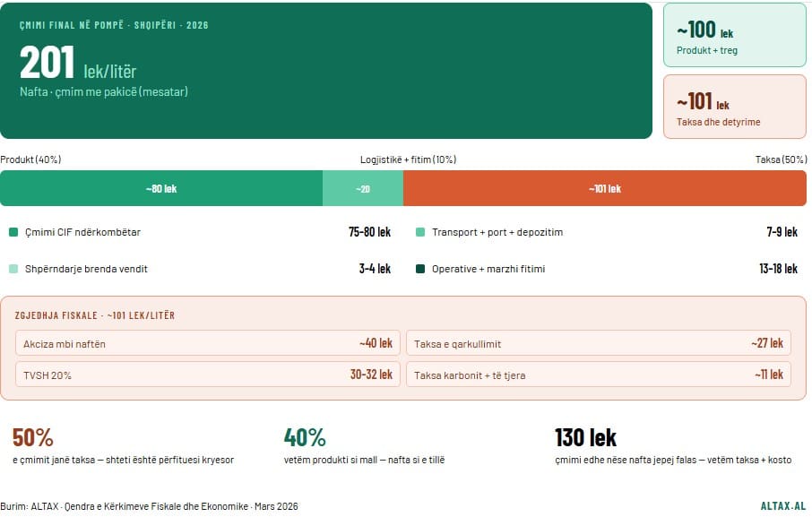Select the Taksa e qarkullimit row

point(599,343)
